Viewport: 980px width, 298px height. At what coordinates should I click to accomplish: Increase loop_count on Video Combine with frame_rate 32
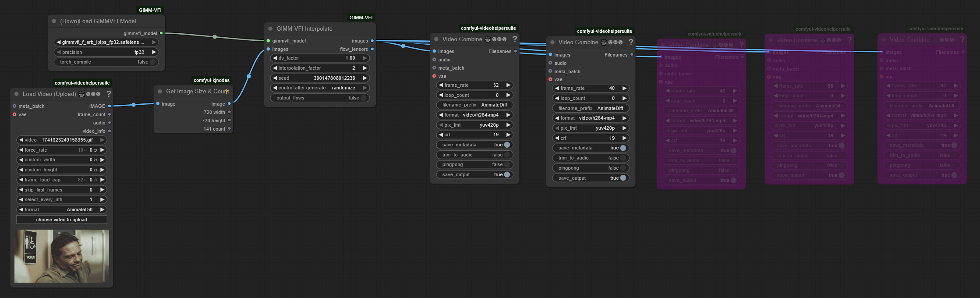tap(508, 95)
